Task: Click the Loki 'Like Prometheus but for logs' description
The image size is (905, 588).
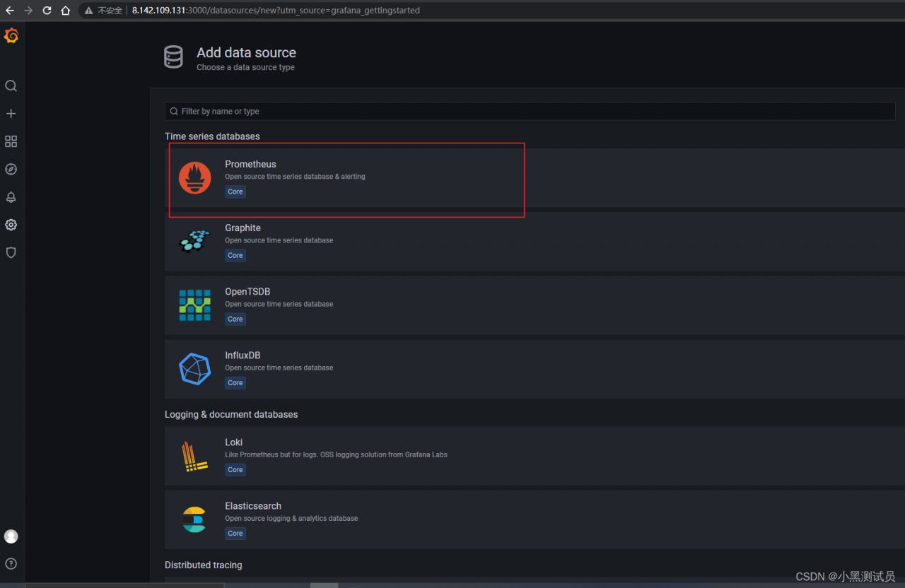Action: tap(336, 454)
